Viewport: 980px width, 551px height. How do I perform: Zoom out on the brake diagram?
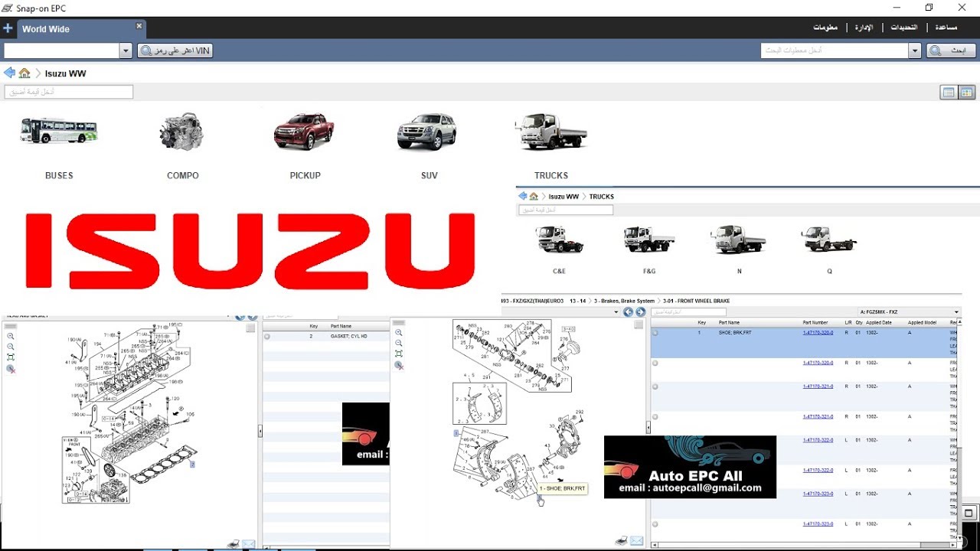pos(399,344)
